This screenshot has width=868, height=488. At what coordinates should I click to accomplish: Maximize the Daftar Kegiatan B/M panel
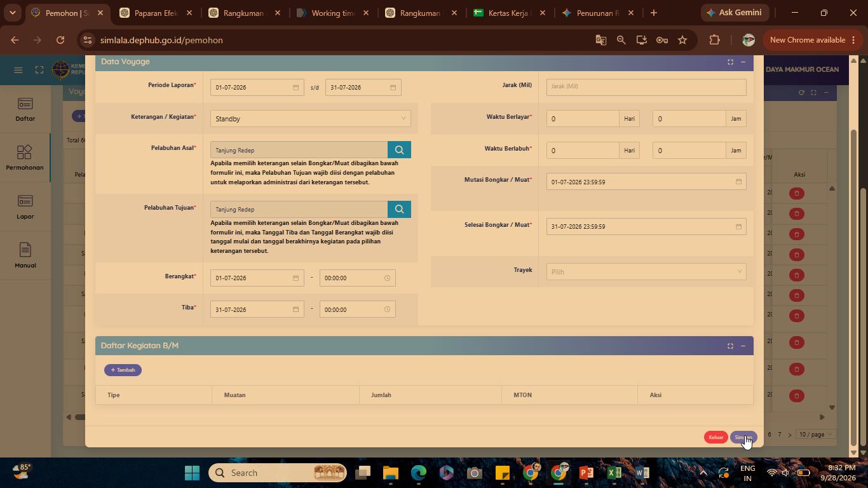pyautogui.click(x=730, y=346)
